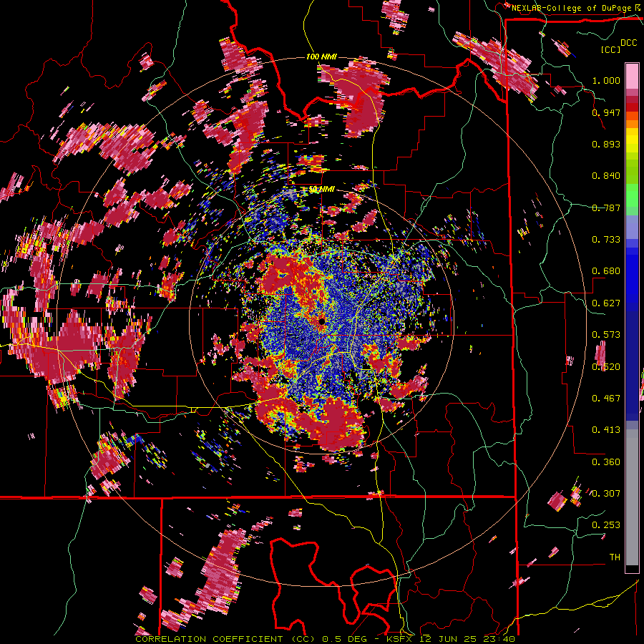The width and height of the screenshot is (644, 644).
Task: Click the 1.000 value on the color scale
Action: tap(606, 80)
